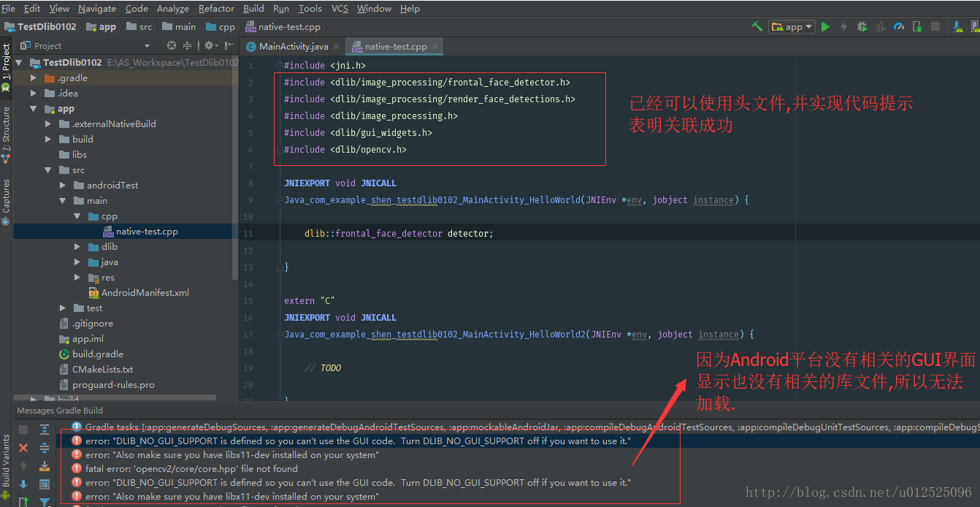Expand the dlib folder in project tree
The image size is (980, 507).
tap(77, 247)
